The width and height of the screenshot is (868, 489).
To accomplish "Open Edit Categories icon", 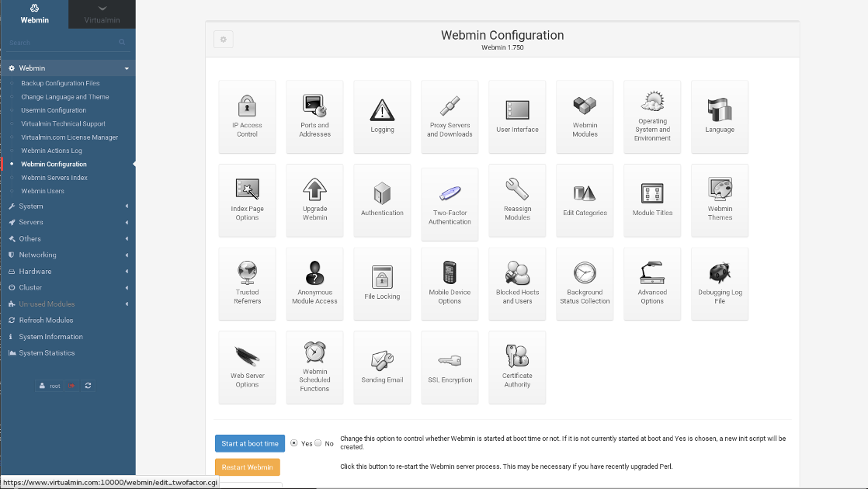I will [x=585, y=200].
